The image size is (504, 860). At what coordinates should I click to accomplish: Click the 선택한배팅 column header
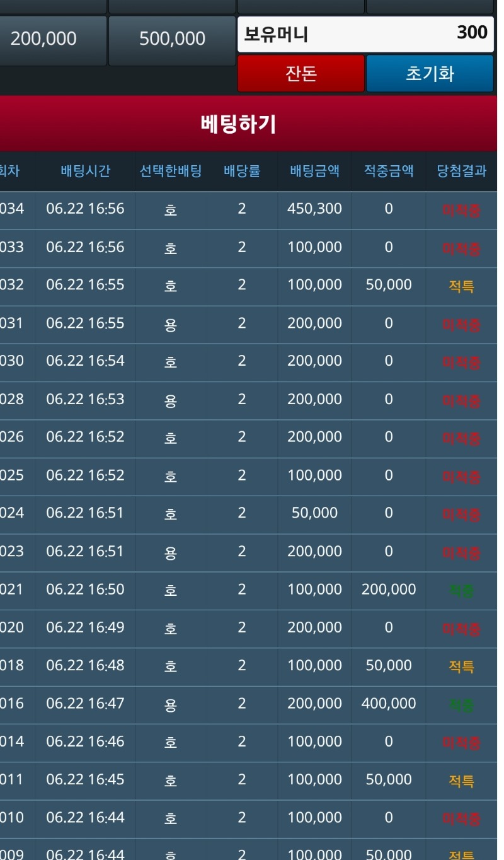click(170, 171)
